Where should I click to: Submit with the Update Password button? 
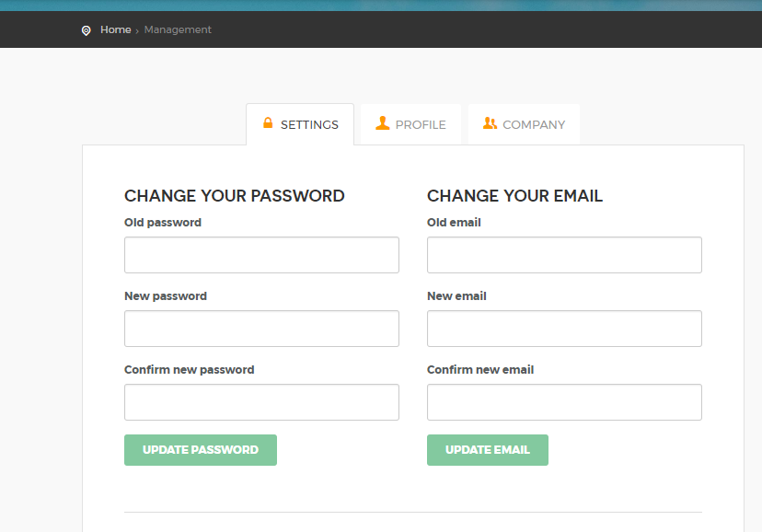tap(201, 450)
